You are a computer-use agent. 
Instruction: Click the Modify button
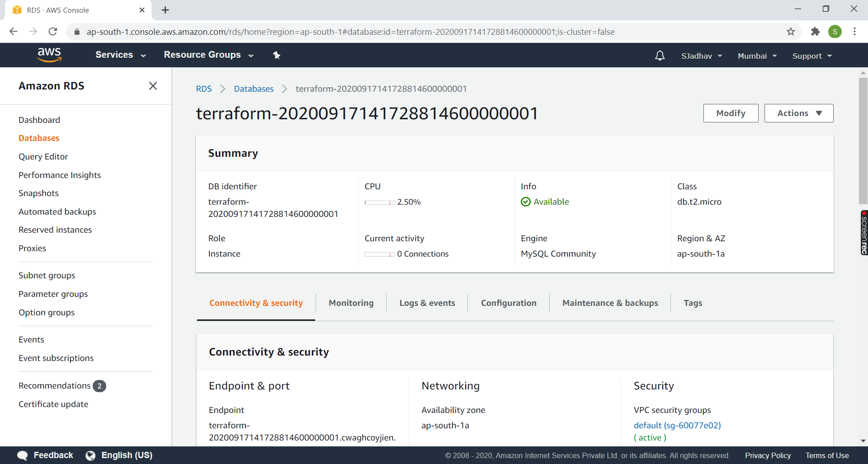[731, 113]
